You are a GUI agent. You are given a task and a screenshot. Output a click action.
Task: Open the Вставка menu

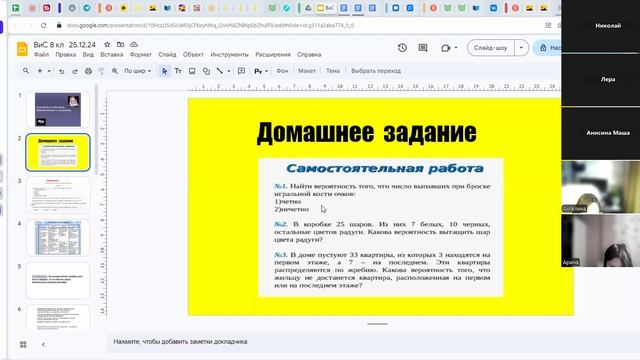[112, 55]
